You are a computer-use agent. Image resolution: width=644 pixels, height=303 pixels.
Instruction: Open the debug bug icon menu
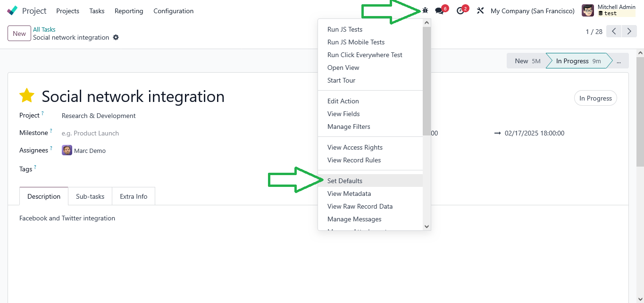pyautogui.click(x=425, y=10)
